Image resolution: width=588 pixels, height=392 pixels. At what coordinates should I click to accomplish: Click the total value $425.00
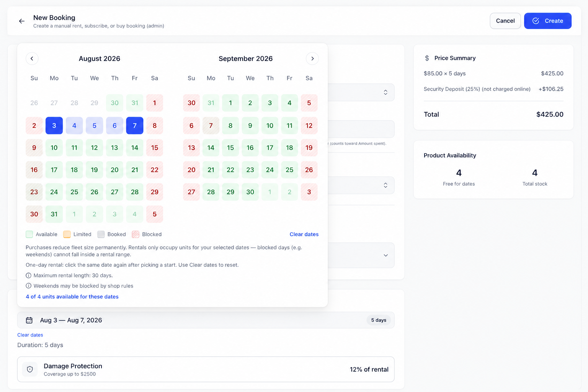click(550, 114)
